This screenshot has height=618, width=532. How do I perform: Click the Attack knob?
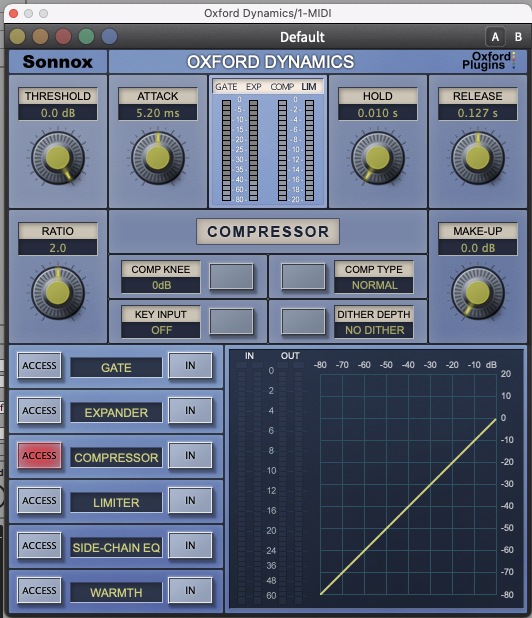(158, 158)
